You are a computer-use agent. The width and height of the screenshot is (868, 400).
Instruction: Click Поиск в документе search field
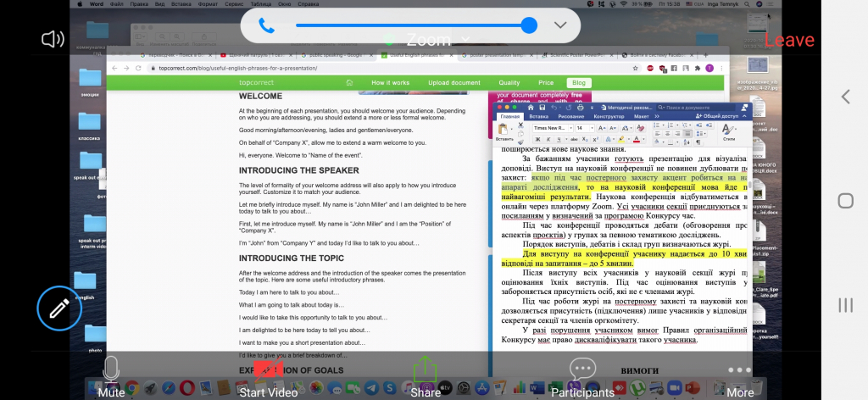[696, 108]
